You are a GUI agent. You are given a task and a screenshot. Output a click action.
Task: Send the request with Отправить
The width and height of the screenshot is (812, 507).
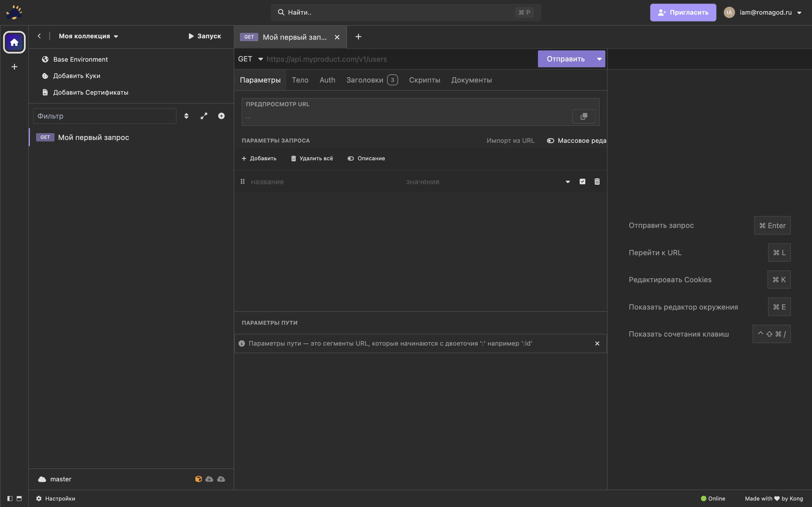[565, 59]
